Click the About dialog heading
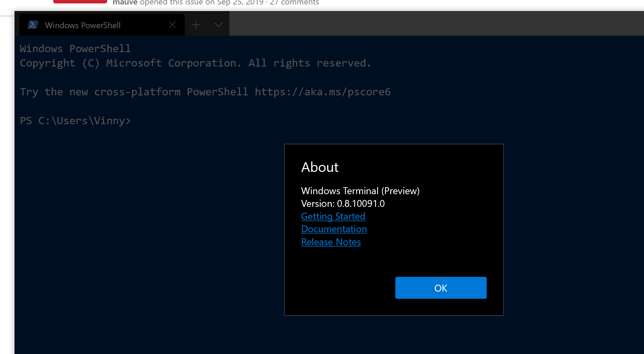The height and width of the screenshot is (354, 644). (320, 167)
